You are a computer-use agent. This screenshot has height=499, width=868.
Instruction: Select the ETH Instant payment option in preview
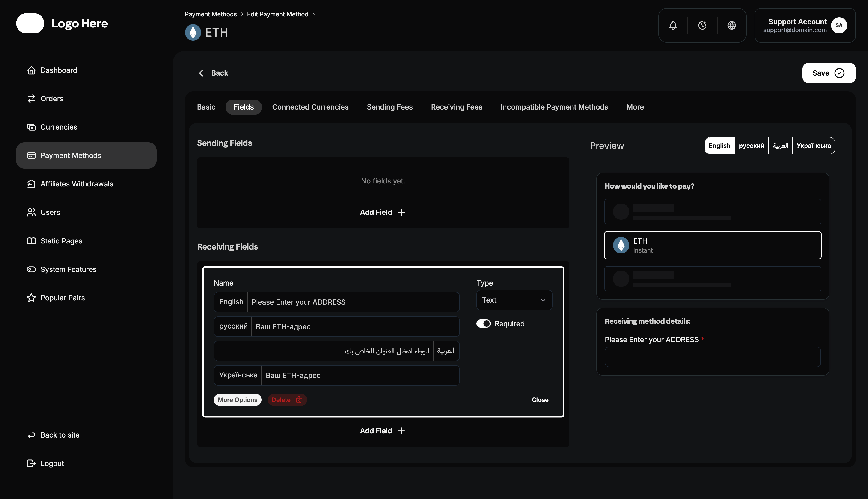[713, 245]
